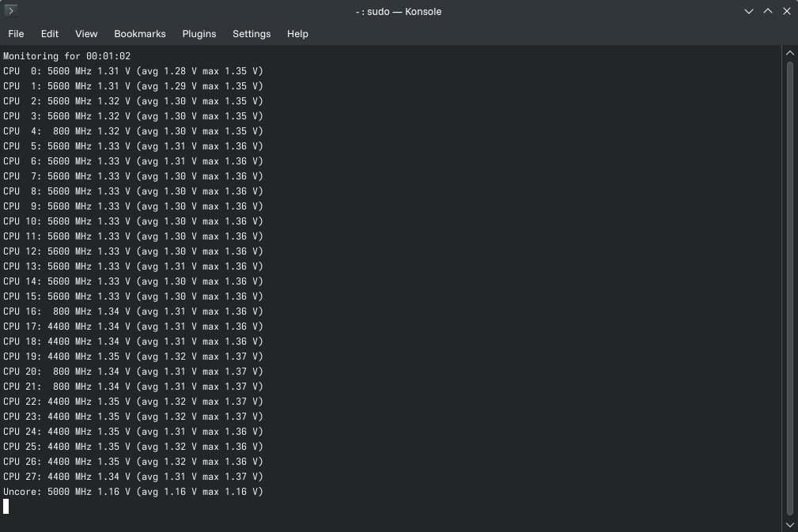Click the CPU 10 row
Screen dimensions: 798x532
[133, 221]
